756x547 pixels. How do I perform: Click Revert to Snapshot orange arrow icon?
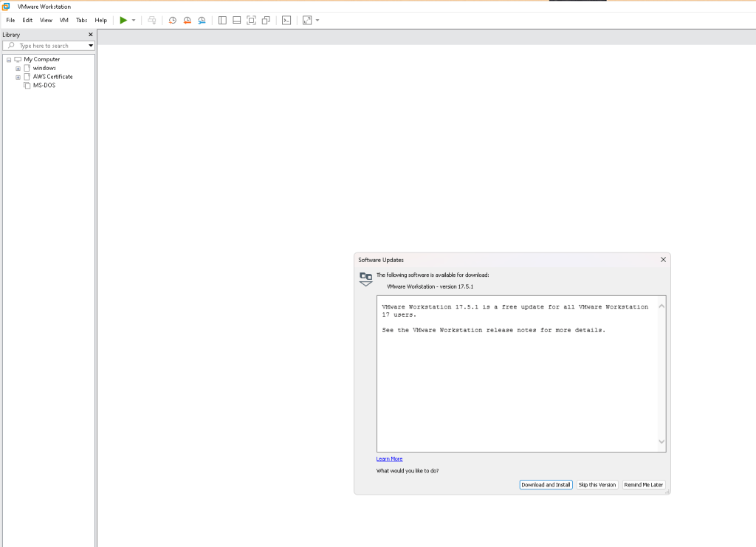click(187, 20)
